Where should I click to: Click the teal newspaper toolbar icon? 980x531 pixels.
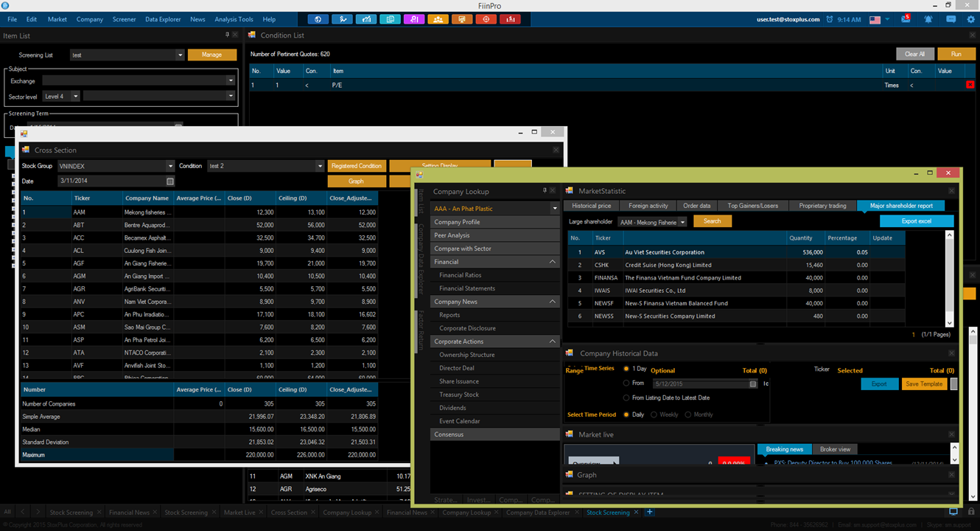(390, 19)
